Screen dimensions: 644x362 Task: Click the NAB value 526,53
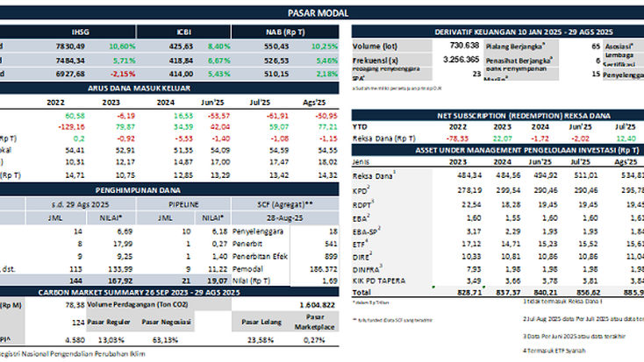coord(276,60)
